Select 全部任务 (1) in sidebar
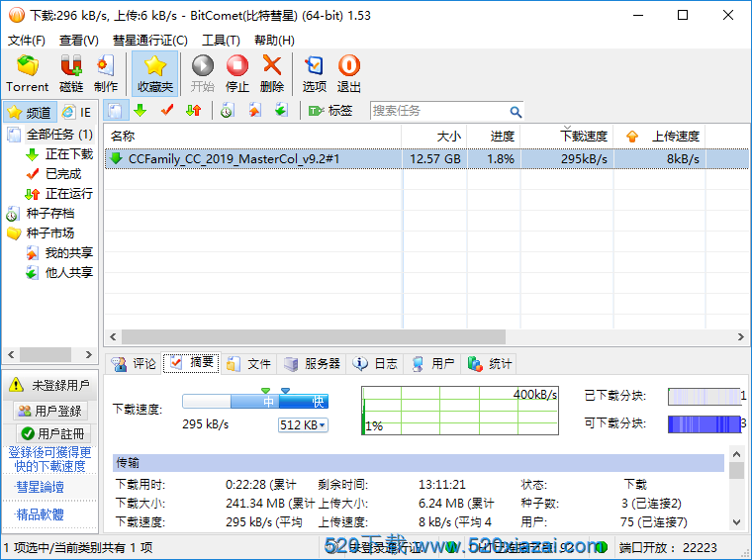 pyautogui.click(x=50, y=135)
